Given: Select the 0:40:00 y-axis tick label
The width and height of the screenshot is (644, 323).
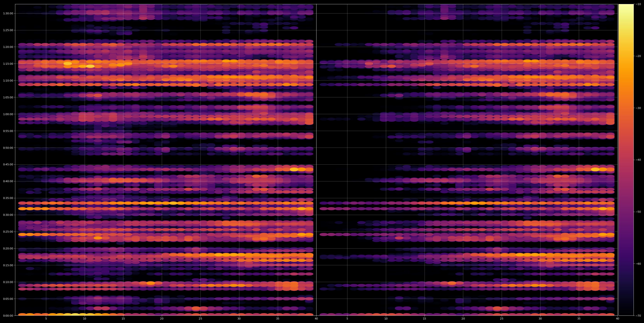Looking at the screenshot, I should coord(8,181).
